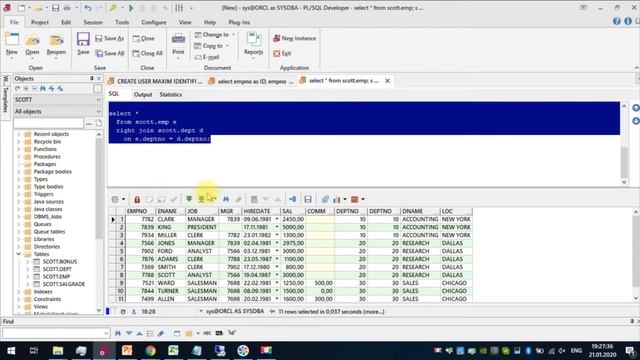Screen dimensions: 640x360
Task: Click the Save results disk icon
Action: 308,199
